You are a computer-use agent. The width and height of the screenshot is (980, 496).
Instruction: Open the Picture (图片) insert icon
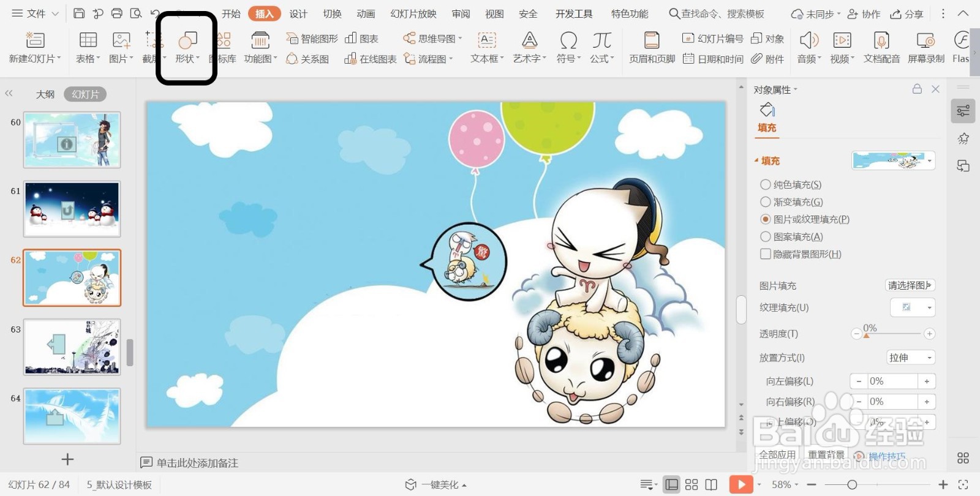(121, 40)
